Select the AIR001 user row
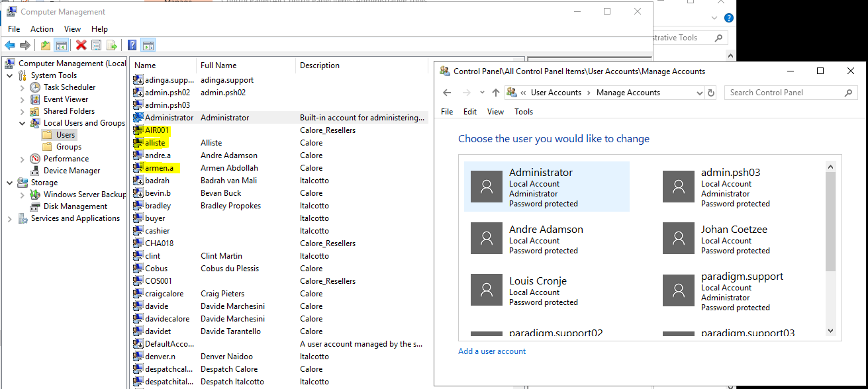The width and height of the screenshot is (868, 389). (280, 130)
